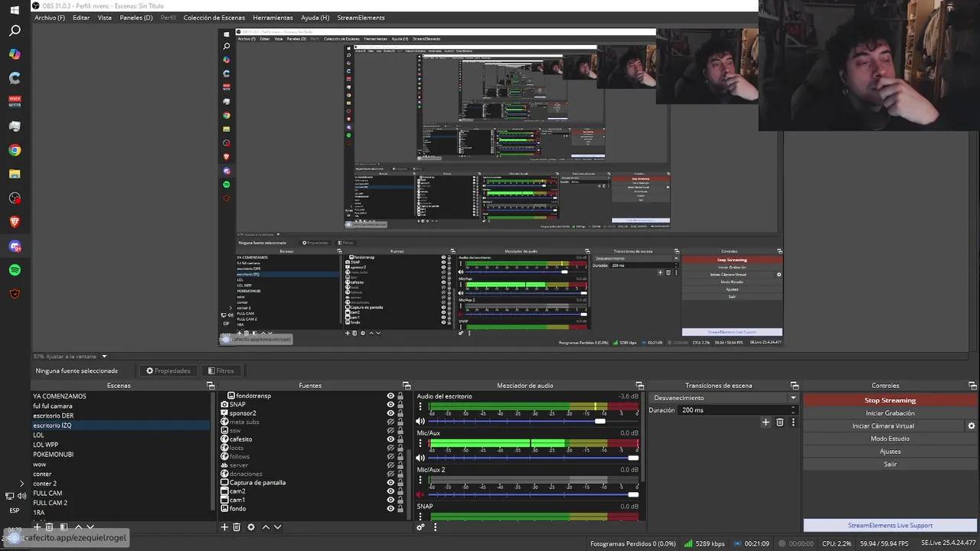Open source properties gear in Fuentes panel
Image resolution: width=980 pixels, height=551 pixels.
tap(250, 527)
